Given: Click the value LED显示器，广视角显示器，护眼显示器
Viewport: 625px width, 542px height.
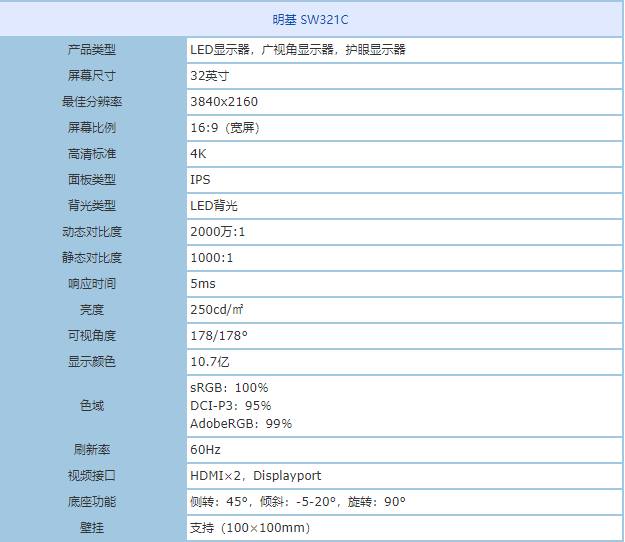Looking at the screenshot, I should [x=298, y=50].
